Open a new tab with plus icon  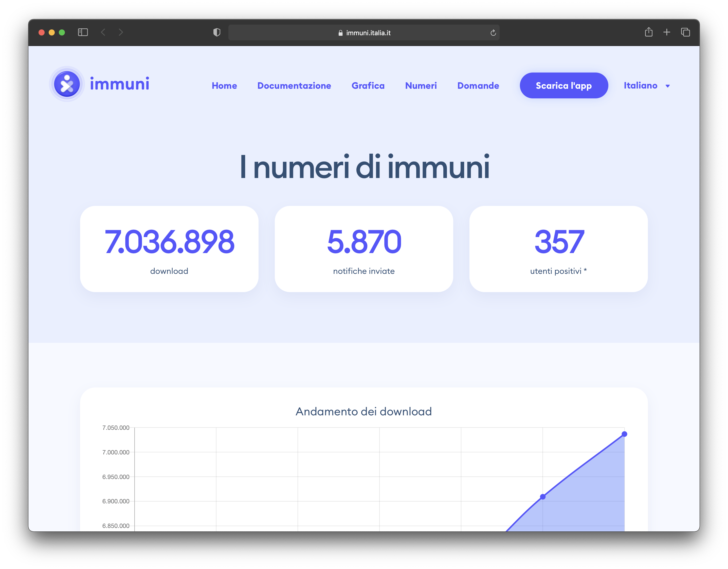667,32
